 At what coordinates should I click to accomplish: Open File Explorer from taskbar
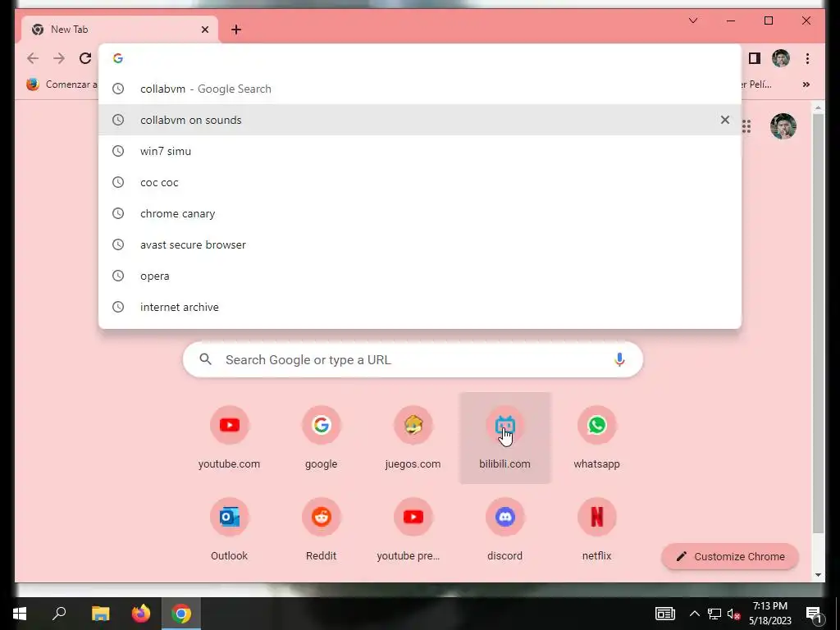point(101,614)
